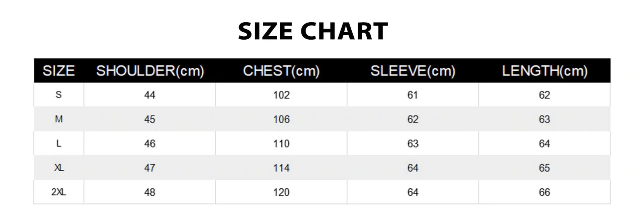This screenshot has width=644, height=215.
Task: Click the M size row label
Action: tap(59, 120)
